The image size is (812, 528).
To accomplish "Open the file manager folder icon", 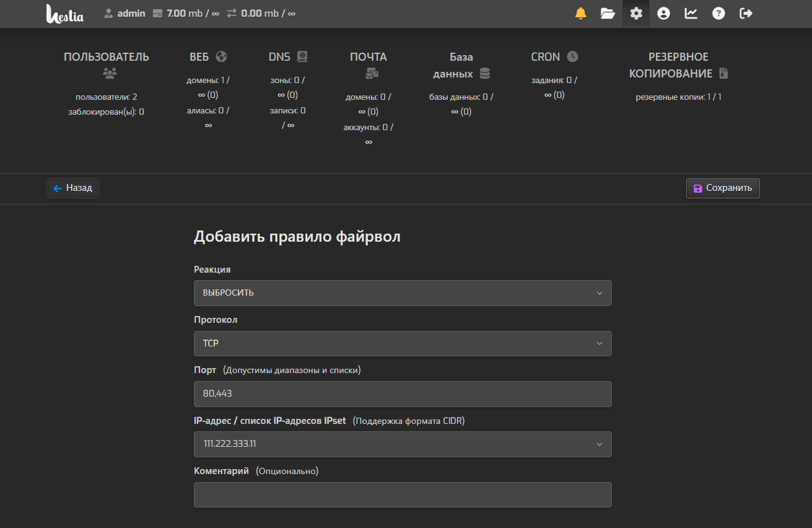I will [608, 14].
